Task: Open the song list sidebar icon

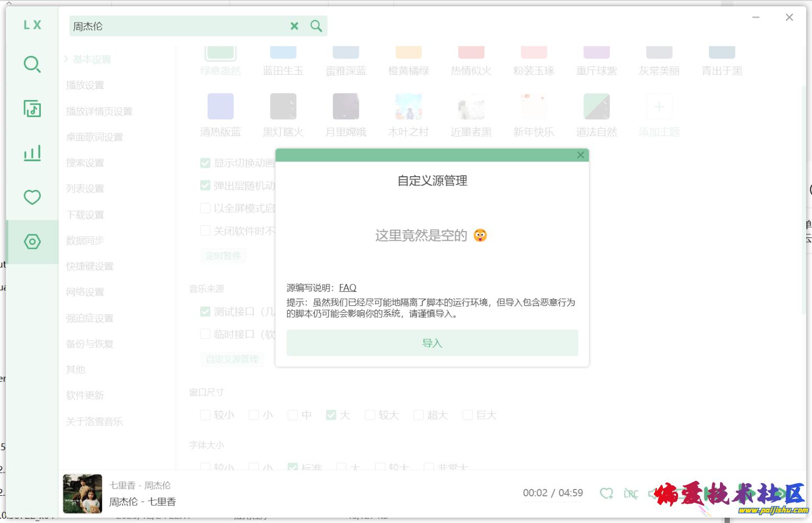Action: pyautogui.click(x=32, y=109)
